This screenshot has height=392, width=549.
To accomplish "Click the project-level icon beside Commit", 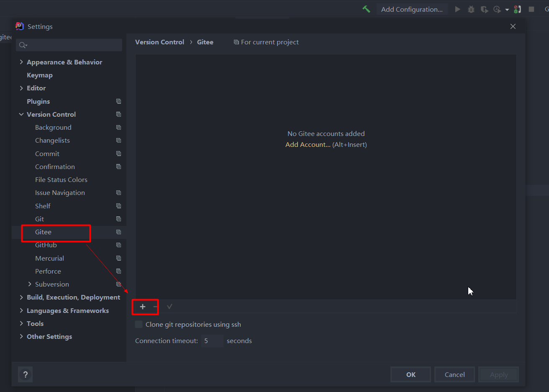I will click(x=118, y=154).
